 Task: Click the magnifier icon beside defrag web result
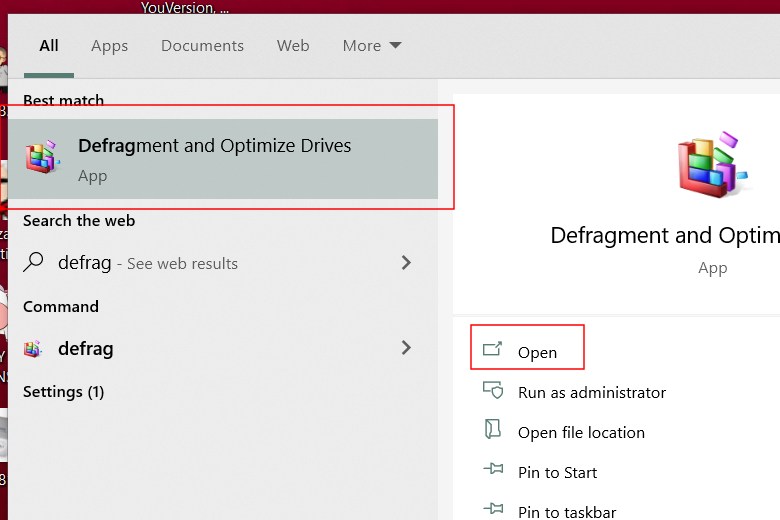[34, 262]
